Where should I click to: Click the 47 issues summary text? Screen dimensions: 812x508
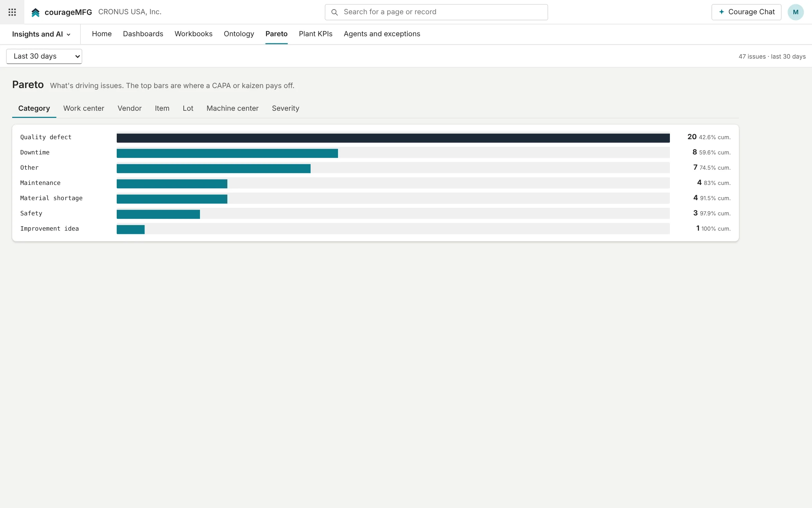[772, 57]
